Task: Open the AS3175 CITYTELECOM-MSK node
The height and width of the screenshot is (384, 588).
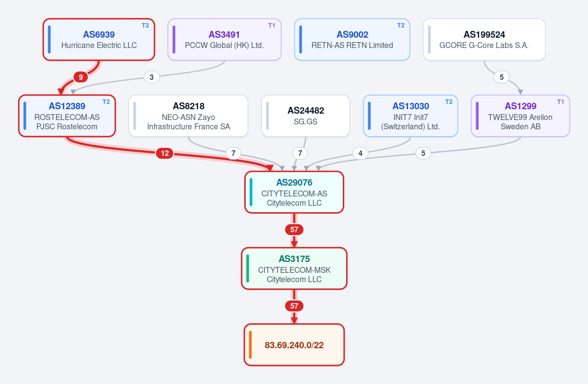Action: (x=294, y=268)
